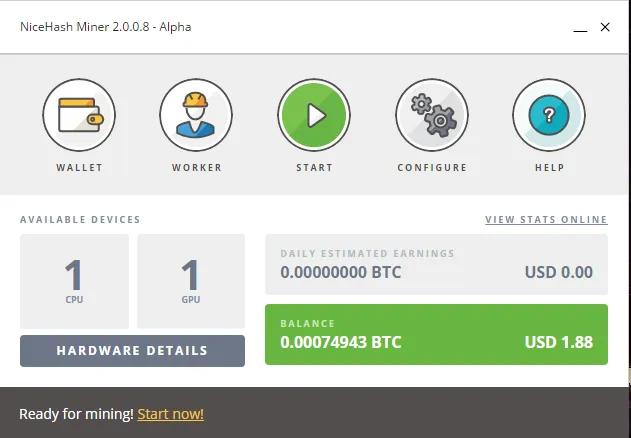The image size is (631, 438).
Task: Open the Worker settings icon
Action: [196, 115]
